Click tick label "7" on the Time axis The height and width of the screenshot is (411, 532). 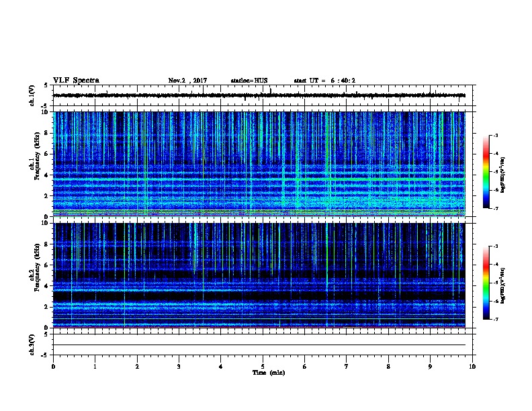[x=347, y=367]
